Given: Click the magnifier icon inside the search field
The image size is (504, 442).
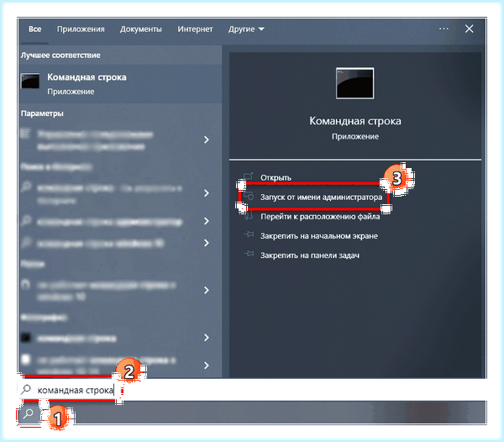Looking at the screenshot, I should tap(26, 390).
